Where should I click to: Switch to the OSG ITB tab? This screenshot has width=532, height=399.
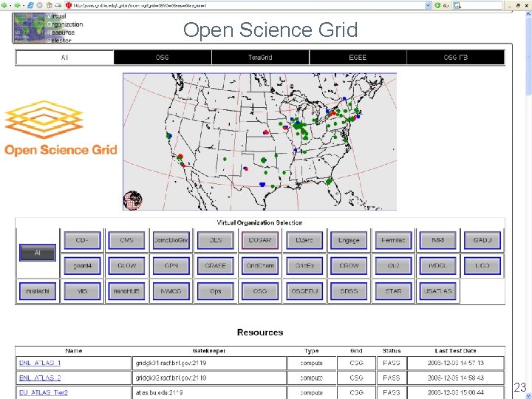pos(455,58)
